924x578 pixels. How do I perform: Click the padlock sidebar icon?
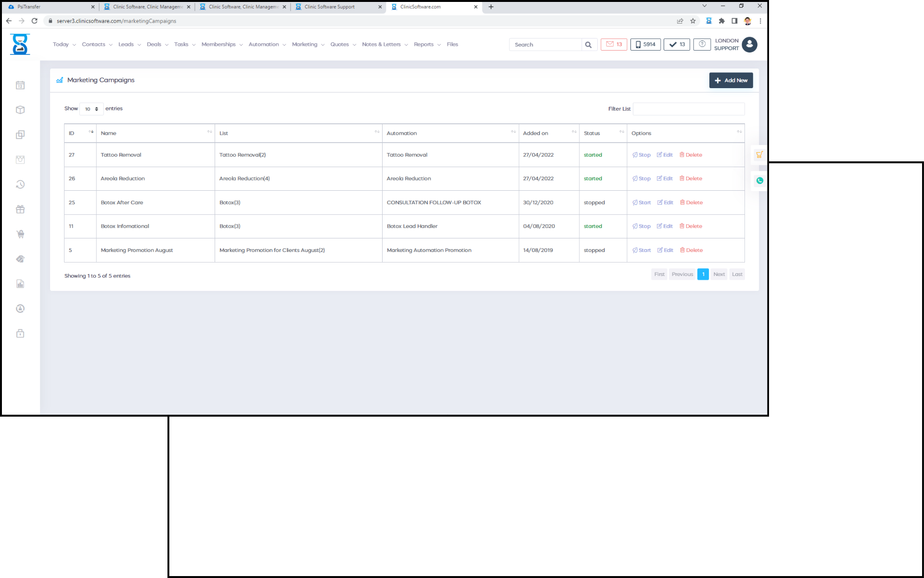click(x=20, y=333)
